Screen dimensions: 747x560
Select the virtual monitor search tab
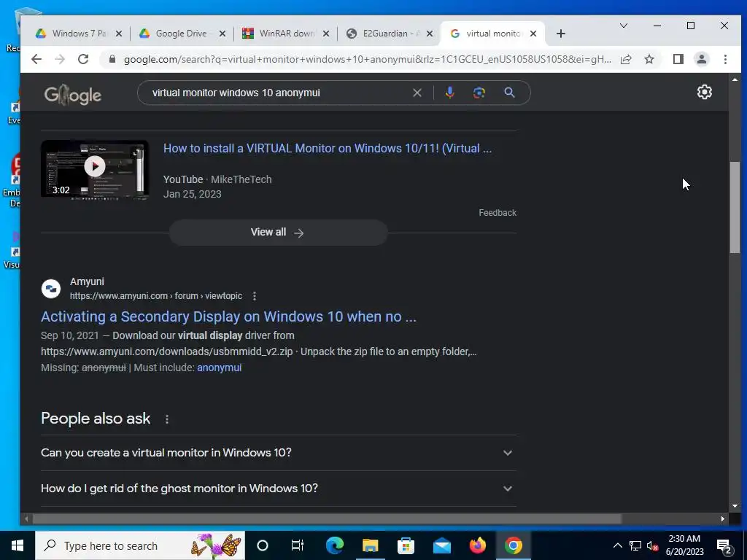pyautogui.click(x=492, y=34)
